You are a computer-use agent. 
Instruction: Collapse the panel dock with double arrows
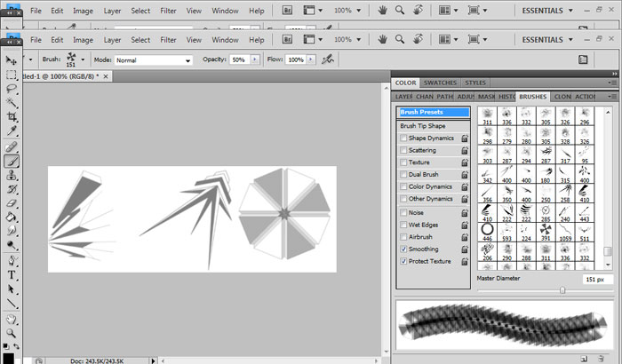pyautogui.click(x=615, y=74)
